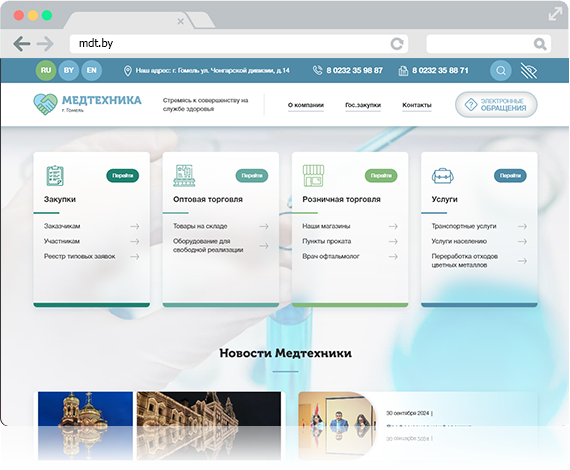Click Электронные обращения button
570x470 pixels.
click(496, 105)
